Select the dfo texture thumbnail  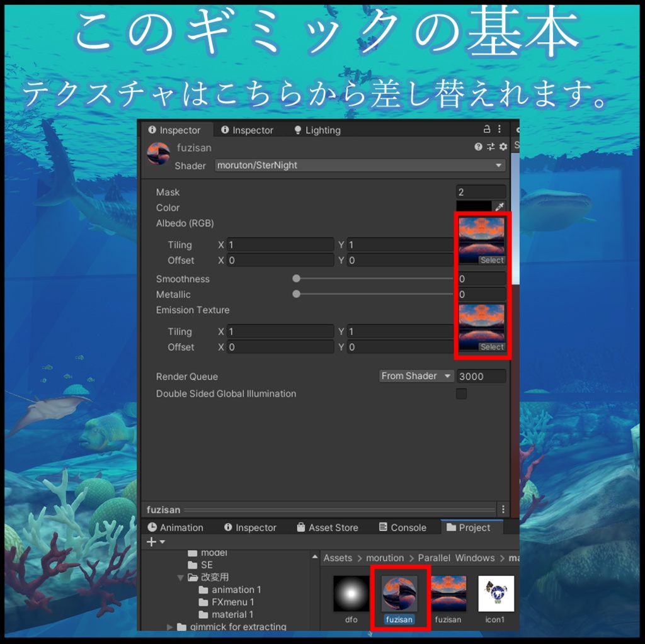pyautogui.click(x=351, y=594)
